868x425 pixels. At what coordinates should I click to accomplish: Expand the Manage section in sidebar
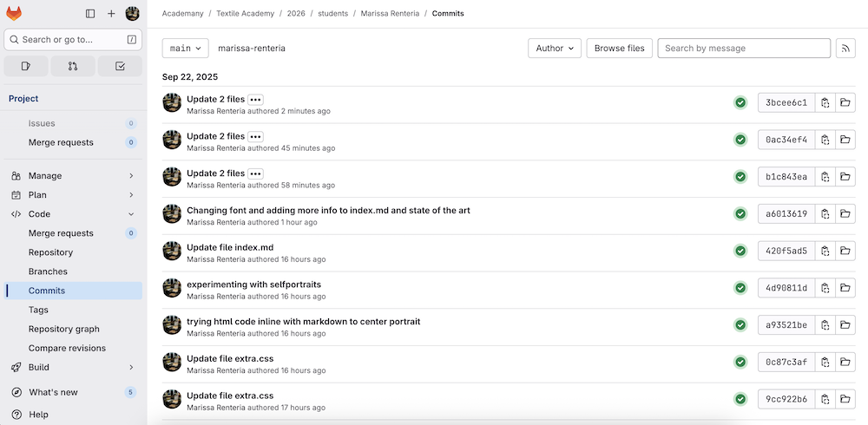pos(73,176)
